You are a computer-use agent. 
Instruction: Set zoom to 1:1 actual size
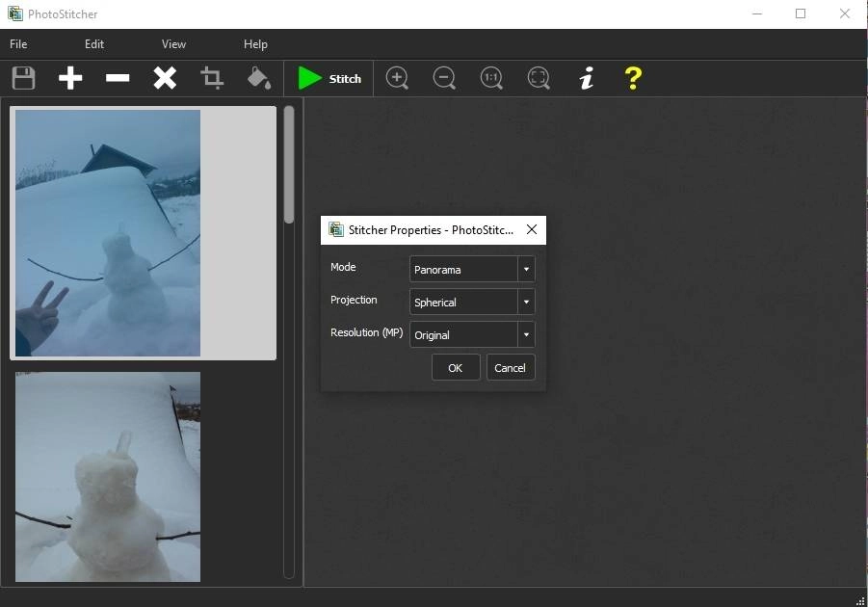tap(491, 78)
